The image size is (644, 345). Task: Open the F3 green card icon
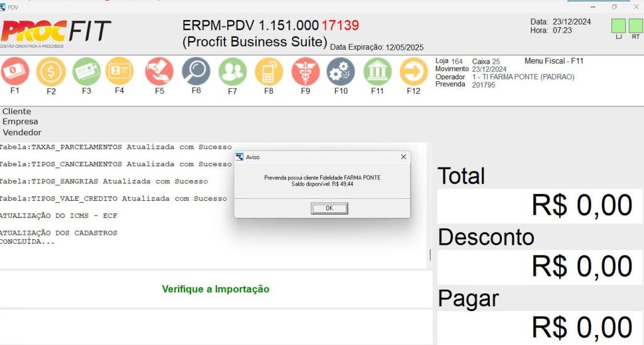[86, 72]
